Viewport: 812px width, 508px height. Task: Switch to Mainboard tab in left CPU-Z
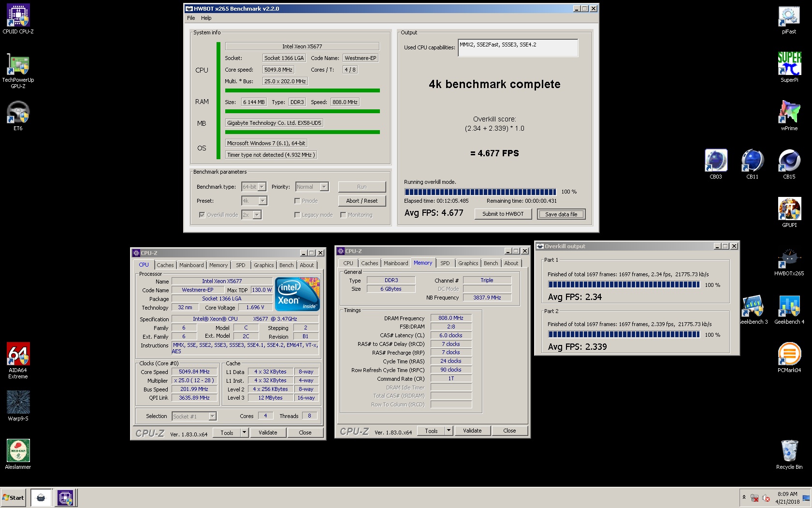click(191, 265)
